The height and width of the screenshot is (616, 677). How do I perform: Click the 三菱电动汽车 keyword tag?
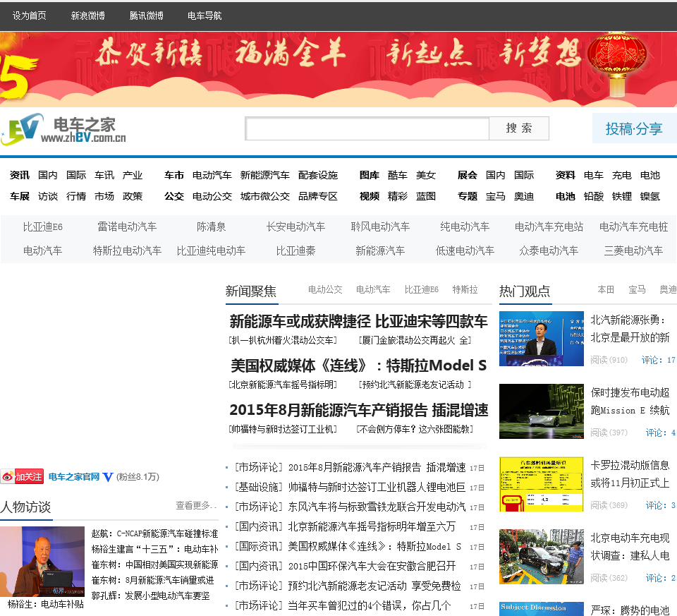633,250
